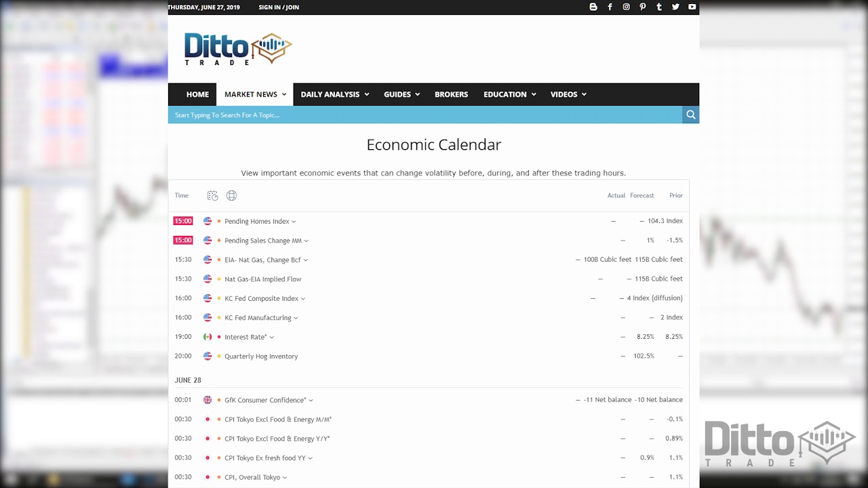Expand GfK Consumer Confidence row
The height and width of the screenshot is (488, 868).
click(311, 401)
